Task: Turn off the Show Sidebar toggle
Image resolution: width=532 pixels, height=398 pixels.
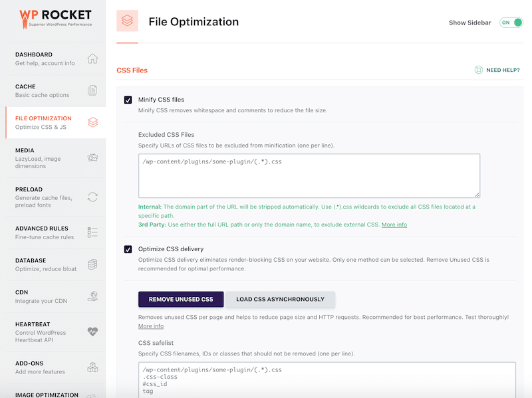Action: pos(511,22)
